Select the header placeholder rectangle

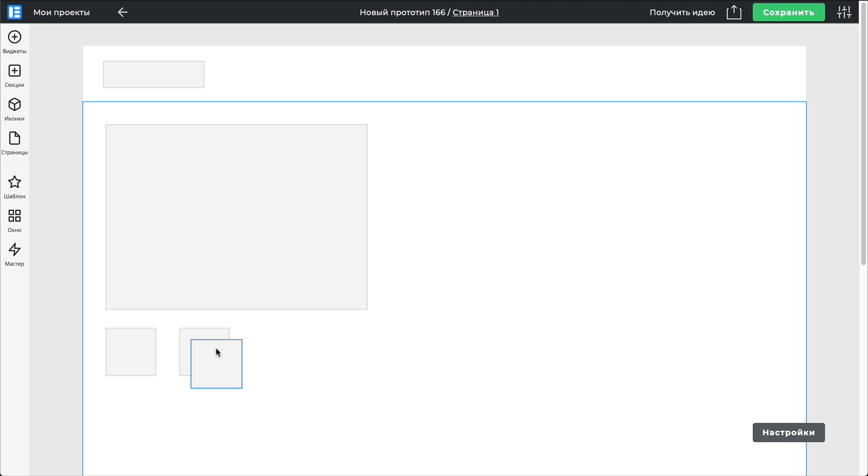[x=154, y=74]
